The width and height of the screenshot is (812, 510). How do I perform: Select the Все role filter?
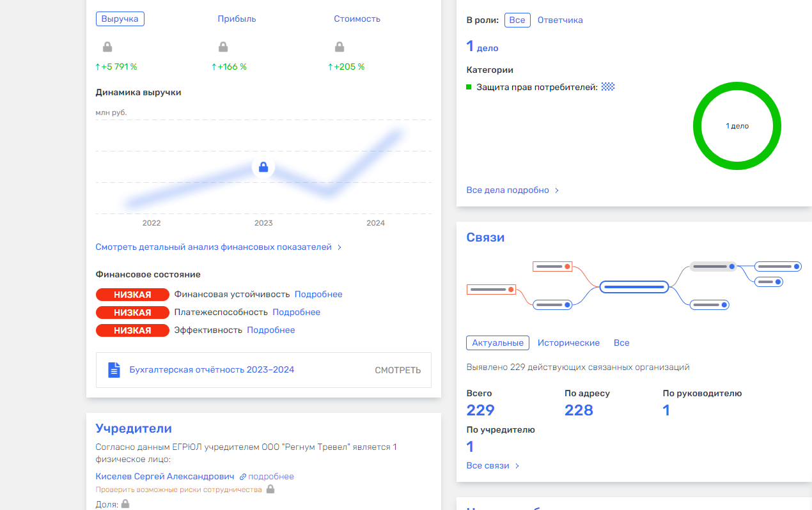517,20
